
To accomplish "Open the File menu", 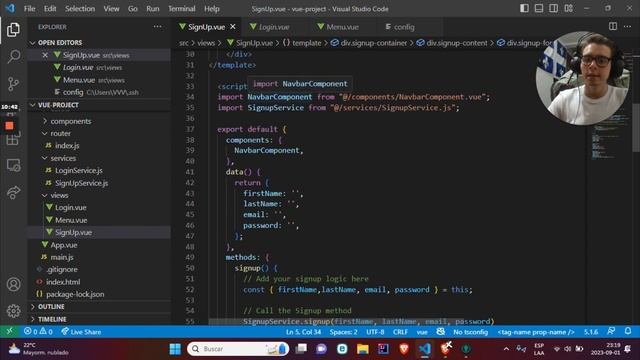I will (29, 9).
